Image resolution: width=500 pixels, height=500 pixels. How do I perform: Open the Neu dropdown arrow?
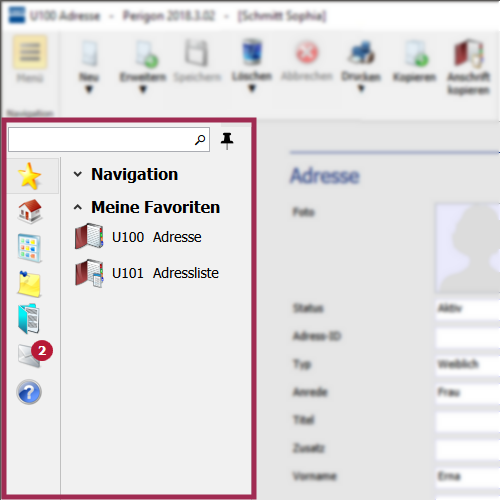tap(89, 89)
